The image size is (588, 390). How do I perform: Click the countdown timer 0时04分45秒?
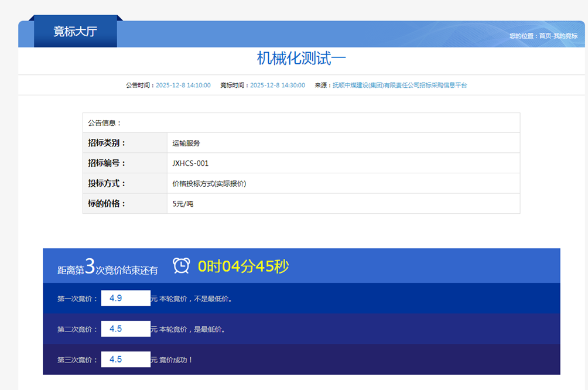244,266
